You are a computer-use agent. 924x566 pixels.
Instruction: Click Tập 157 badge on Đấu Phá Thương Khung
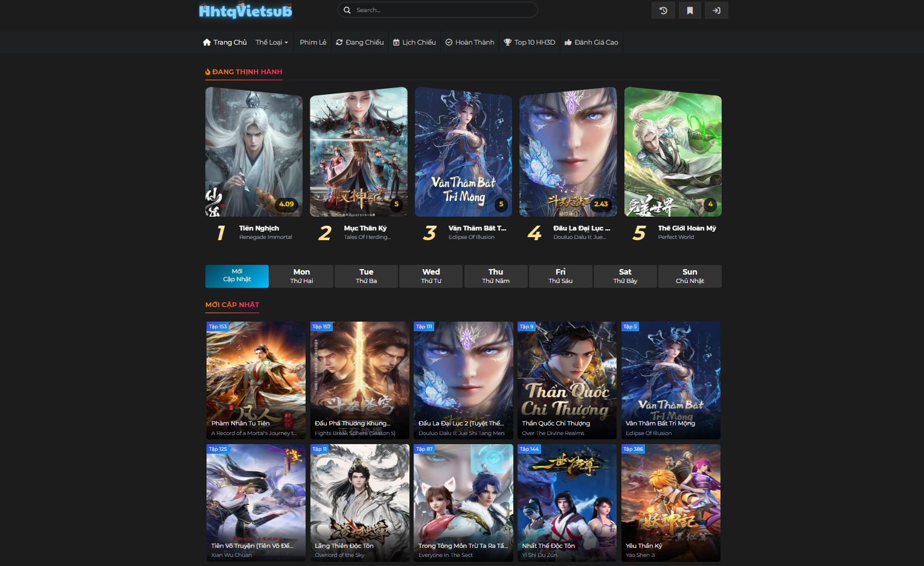tap(321, 326)
